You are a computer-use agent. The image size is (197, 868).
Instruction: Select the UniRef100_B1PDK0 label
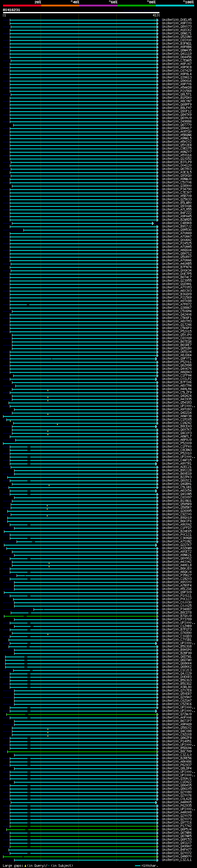[177, 98]
